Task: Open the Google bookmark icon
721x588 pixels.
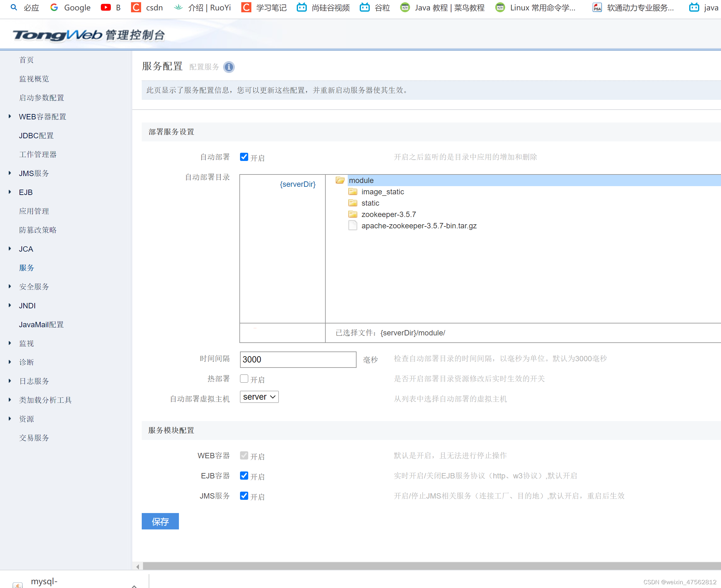Action: tap(54, 8)
